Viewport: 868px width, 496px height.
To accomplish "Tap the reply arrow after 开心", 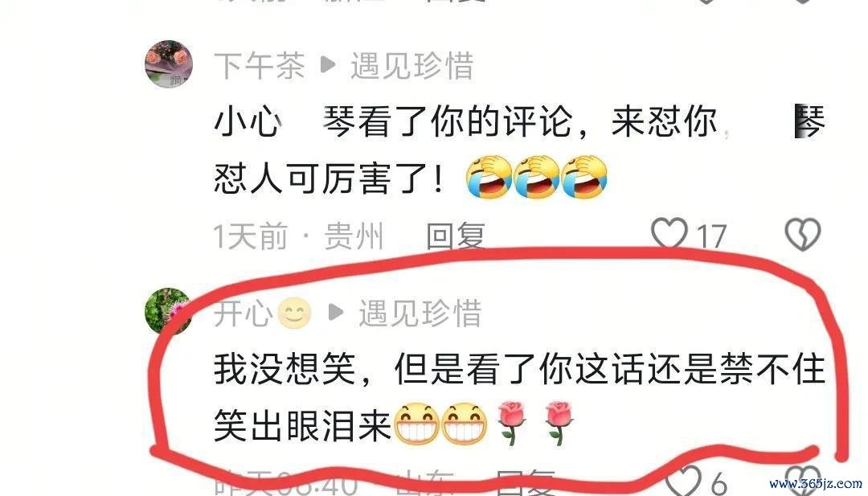I will coord(336,312).
